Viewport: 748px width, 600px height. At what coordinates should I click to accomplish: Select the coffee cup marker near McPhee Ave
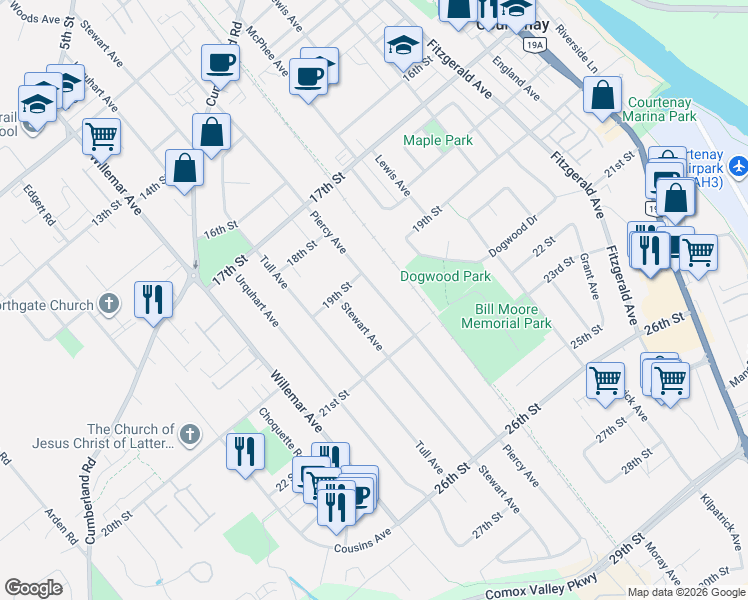coord(308,77)
